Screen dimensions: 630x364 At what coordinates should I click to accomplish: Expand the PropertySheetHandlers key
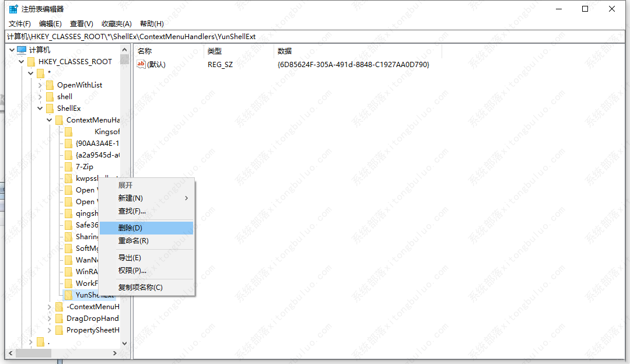pos(50,330)
